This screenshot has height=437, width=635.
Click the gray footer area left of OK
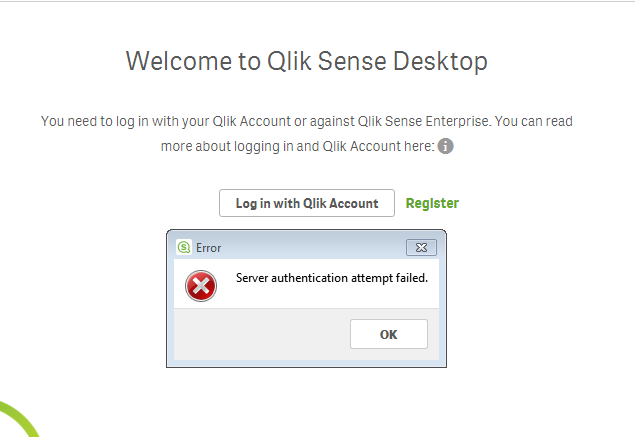(260, 334)
